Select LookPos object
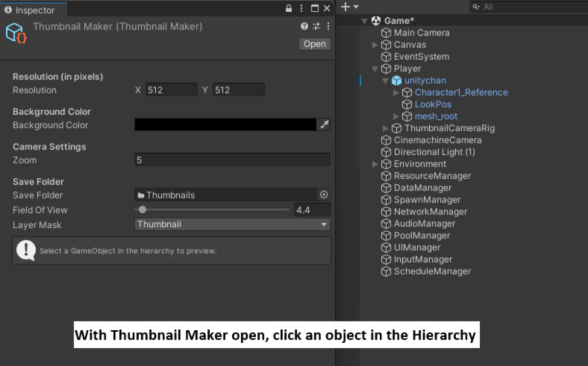588x366 pixels. (433, 104)
